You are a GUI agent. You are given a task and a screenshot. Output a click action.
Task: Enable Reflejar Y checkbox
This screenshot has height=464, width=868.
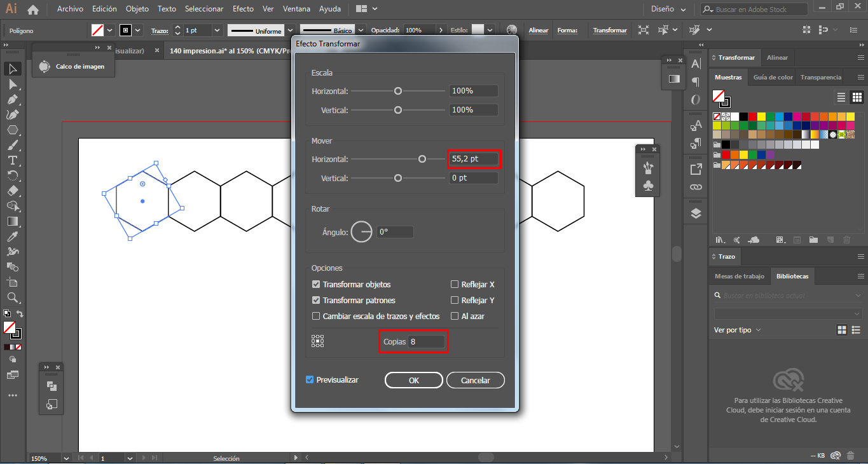pos(455,300)
